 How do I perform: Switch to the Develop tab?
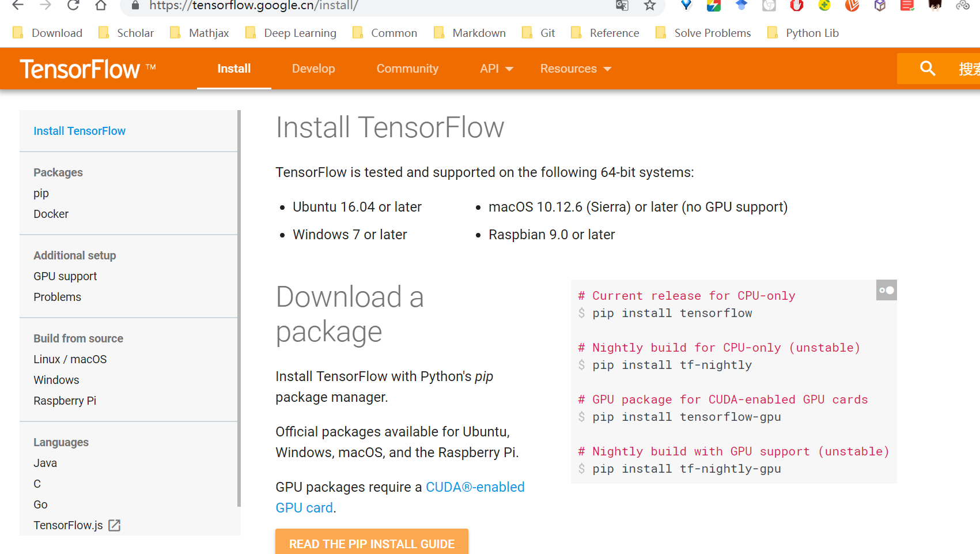(x=313, y=69)
